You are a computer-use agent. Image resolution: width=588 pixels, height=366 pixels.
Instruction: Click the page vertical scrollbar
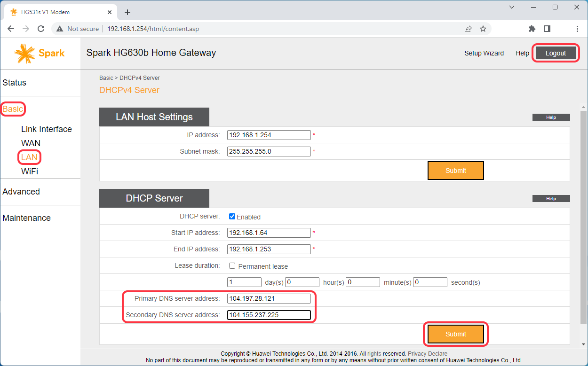(583, 217)
